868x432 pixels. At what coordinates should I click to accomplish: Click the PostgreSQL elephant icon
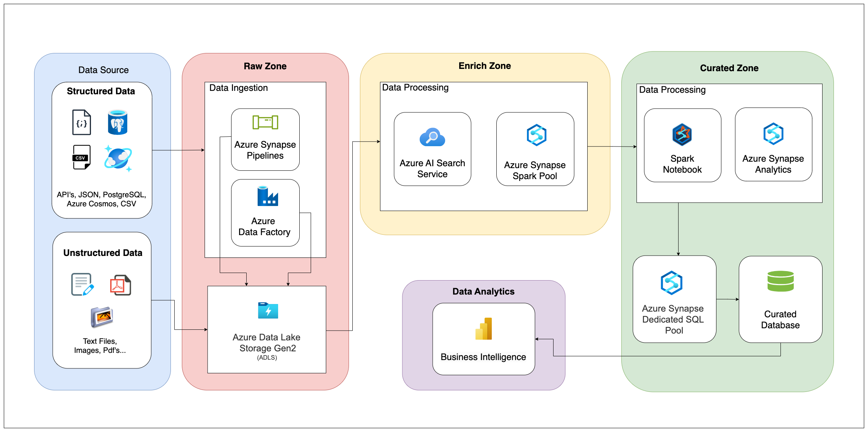[x=119, y=122]
